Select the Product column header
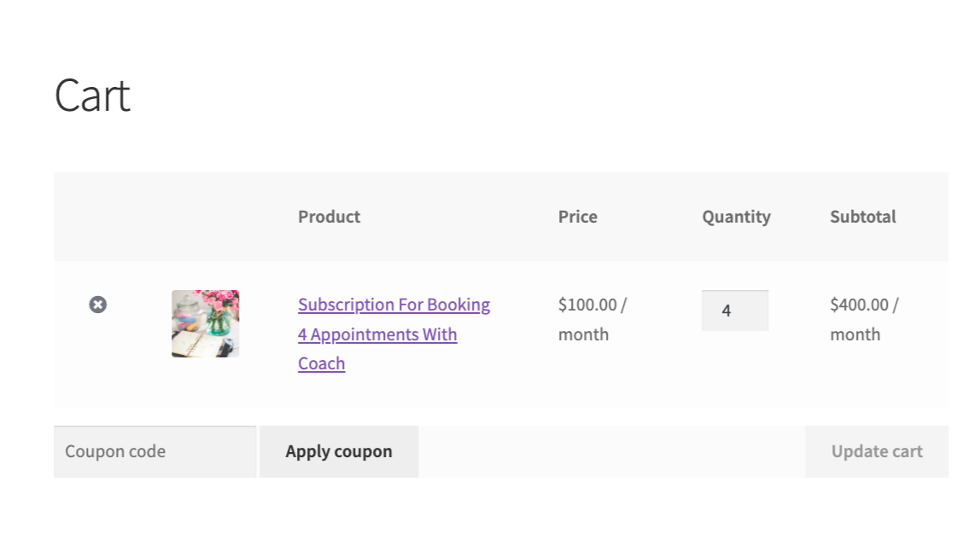 click(329, 217)
